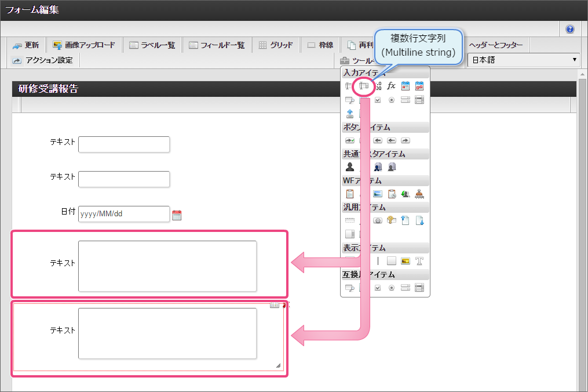The image size is (588, 392).
Task: Pick the checkbox item under compatibility items
Action: coord(378,288)
